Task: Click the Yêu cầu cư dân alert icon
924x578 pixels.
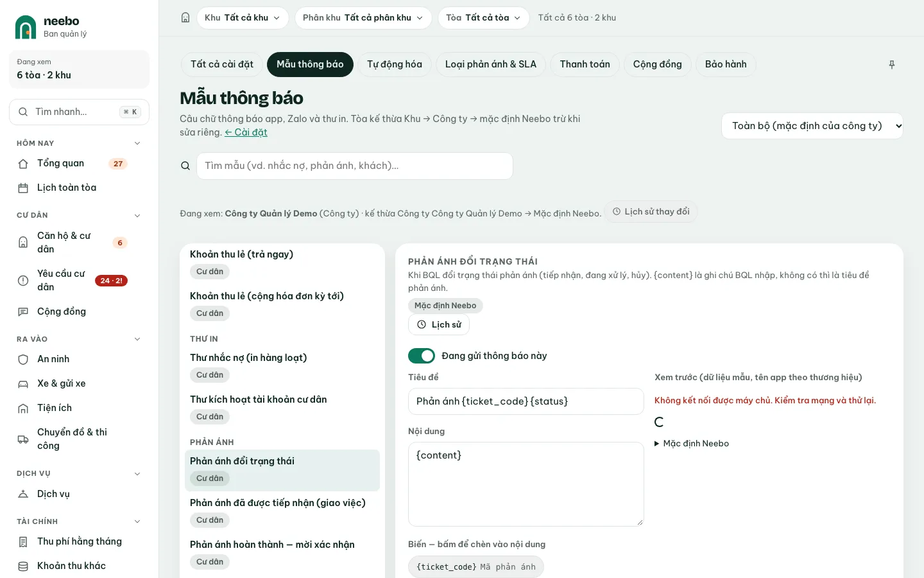Action: coord(23,281)
